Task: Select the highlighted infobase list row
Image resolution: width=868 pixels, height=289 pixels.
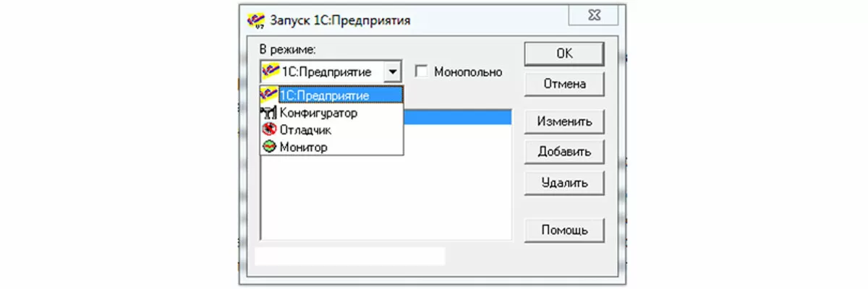Action: 457,117
